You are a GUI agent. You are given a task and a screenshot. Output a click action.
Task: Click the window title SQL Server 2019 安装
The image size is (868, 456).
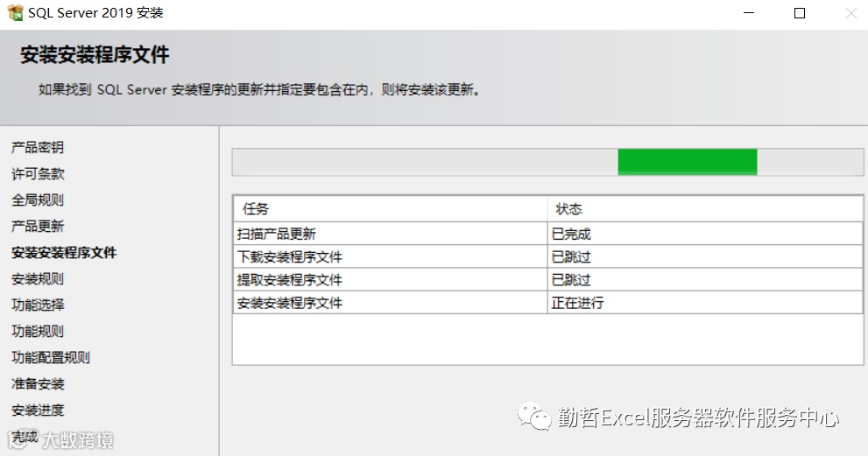pyautogui.click(x=95, y=13)
